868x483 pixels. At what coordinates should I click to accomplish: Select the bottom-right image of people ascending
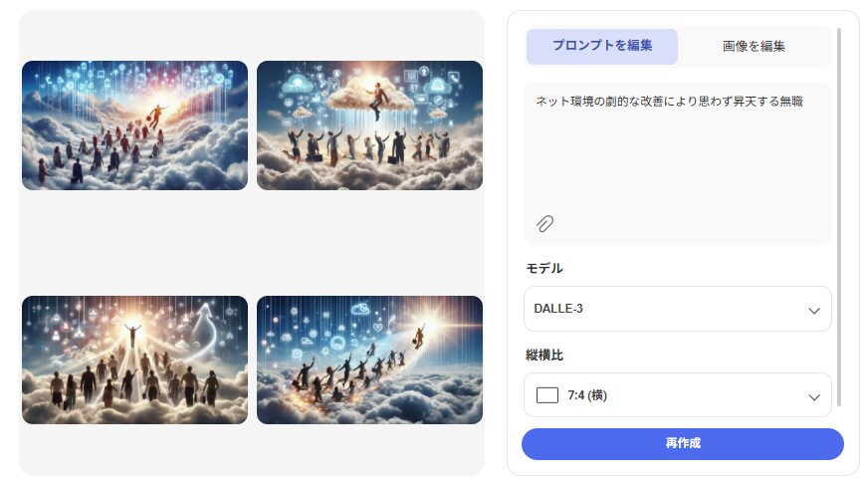(369, 361)
